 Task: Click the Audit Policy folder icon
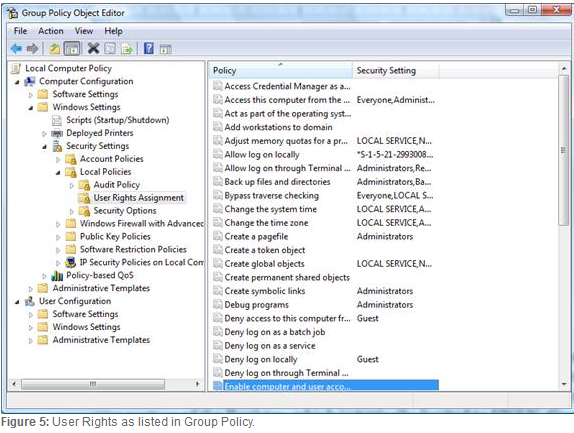point(84,185)
